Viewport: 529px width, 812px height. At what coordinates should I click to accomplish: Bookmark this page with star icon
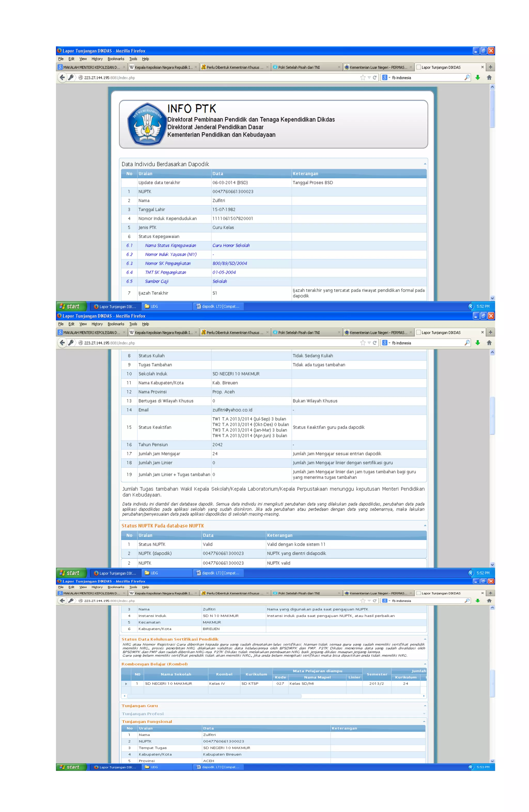(x=363, y=78)
